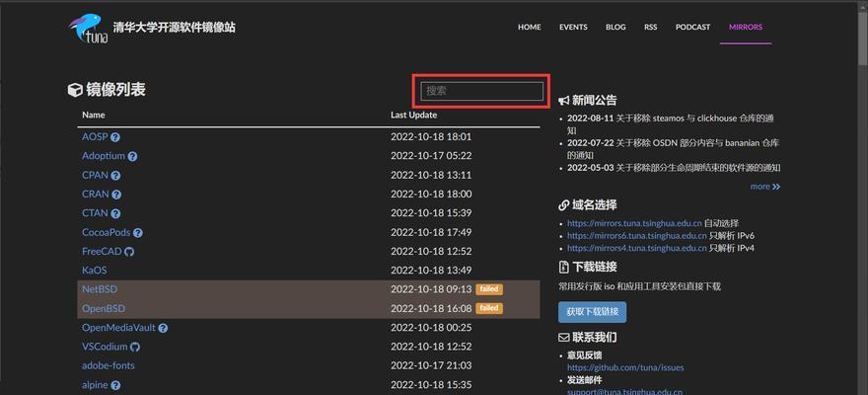868x395 pixels.
Task: Open the help icon next to AOSP
Action: [115, 137]
